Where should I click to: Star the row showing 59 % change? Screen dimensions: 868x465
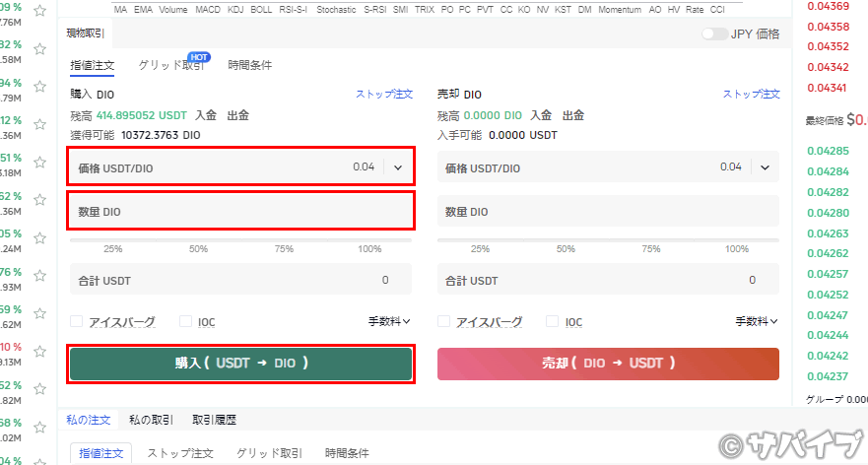point(39,313)
